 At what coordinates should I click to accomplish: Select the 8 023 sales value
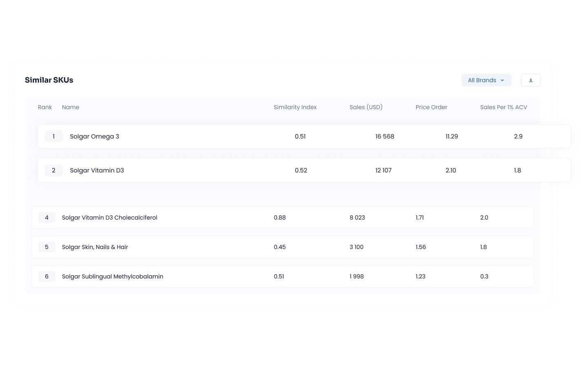357,218
